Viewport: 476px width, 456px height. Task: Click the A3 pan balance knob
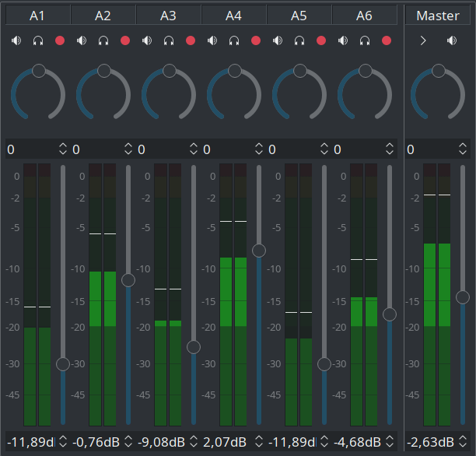click(x=169, y=72)
